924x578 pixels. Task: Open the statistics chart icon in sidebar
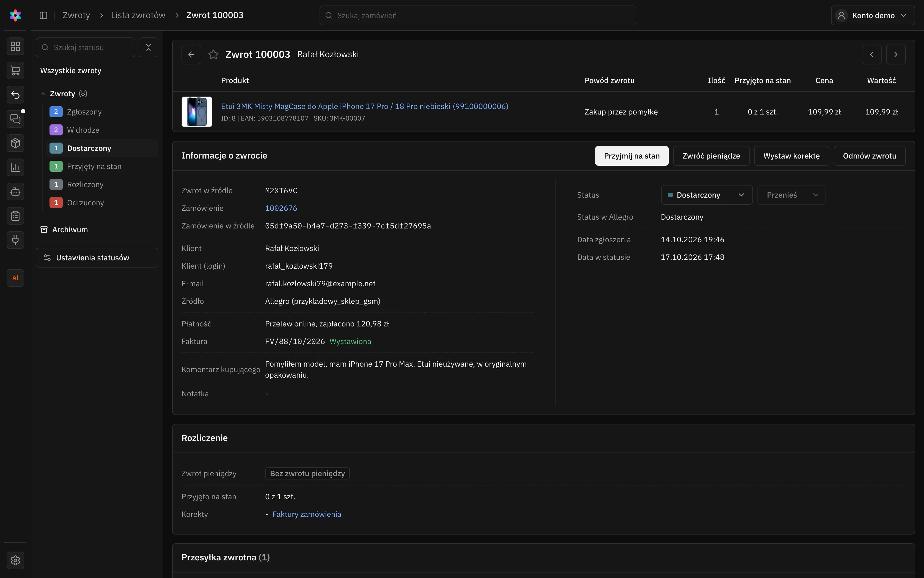pyautogui.click(x=15, y=167)
